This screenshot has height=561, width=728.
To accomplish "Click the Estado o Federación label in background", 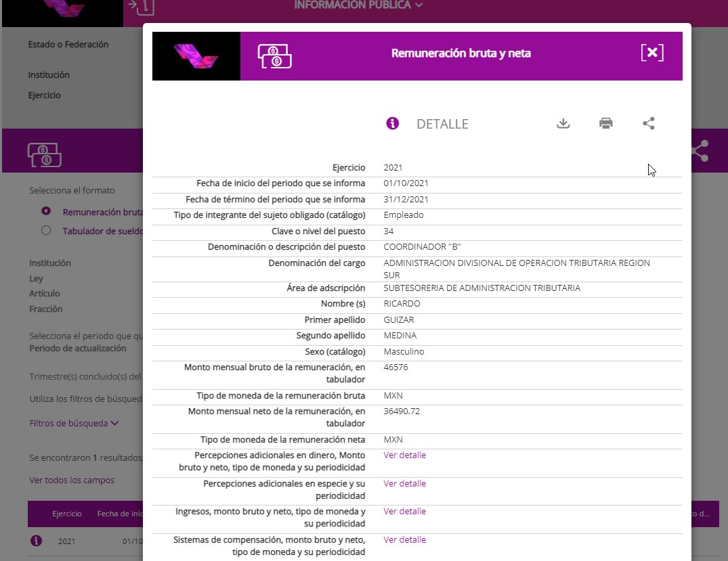I will [68, 45].
